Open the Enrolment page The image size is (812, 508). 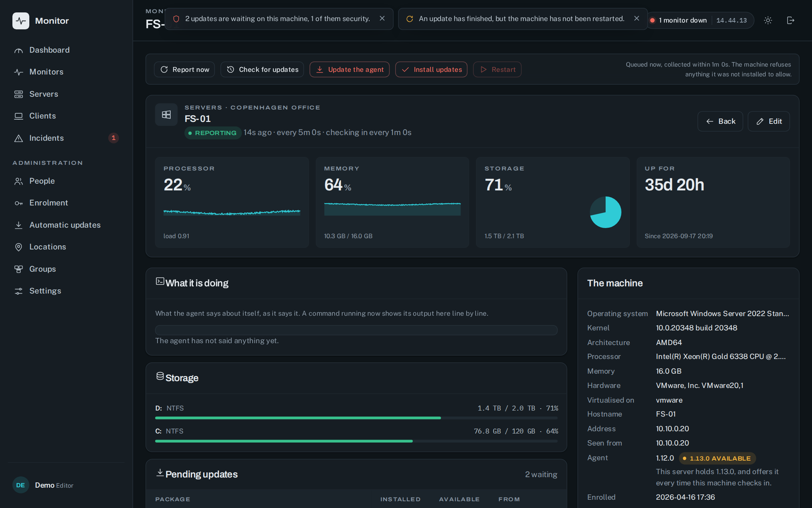click(x=66, y=203)
